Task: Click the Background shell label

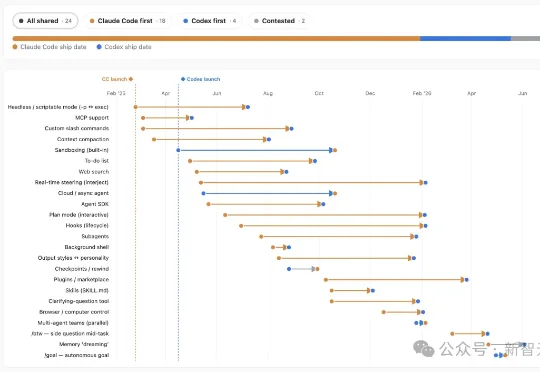Action: pos(87,247)
